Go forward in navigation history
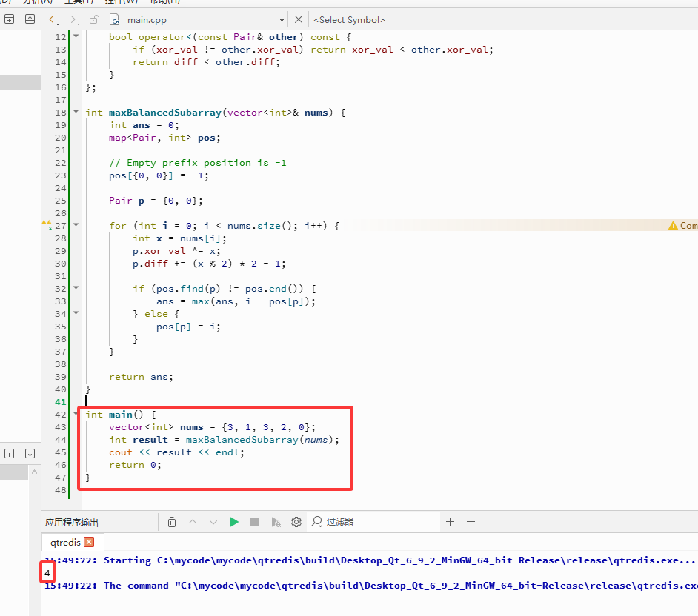 point(73,19)
